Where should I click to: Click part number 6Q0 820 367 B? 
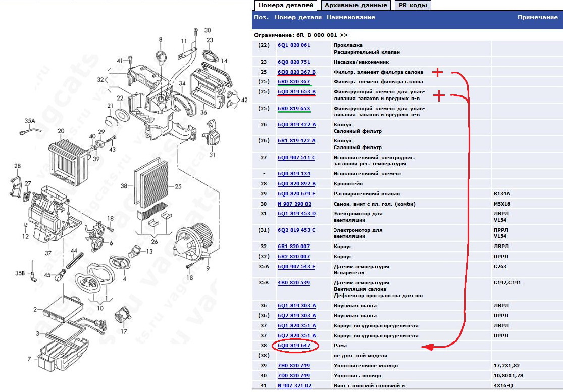point(296,72)
